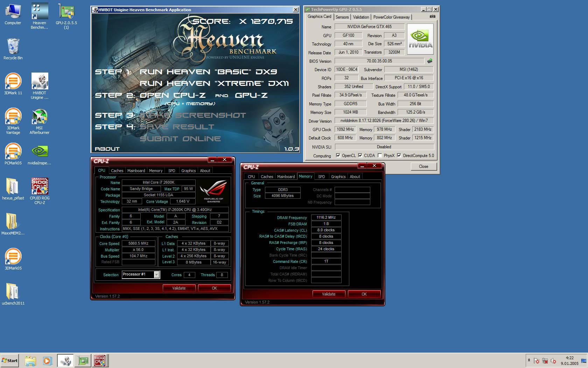
Task: Open Mainboard tab in left CPU-Z
Action: tap(136, 171)
